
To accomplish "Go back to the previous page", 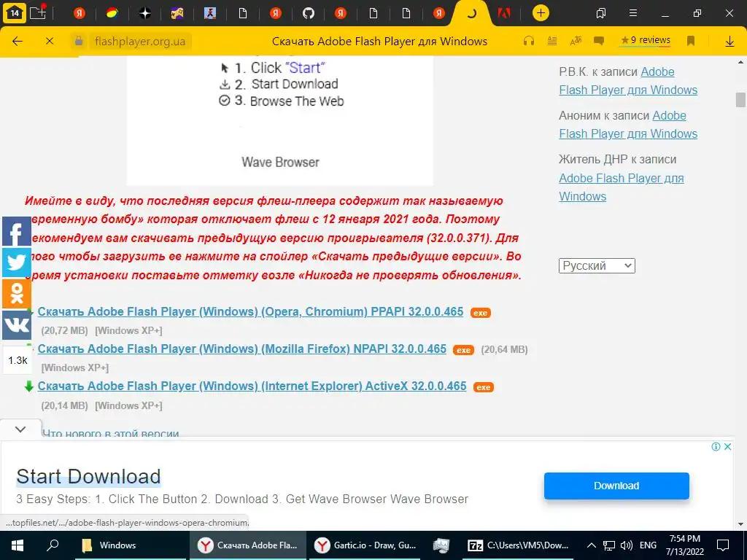I will (18, 41).
